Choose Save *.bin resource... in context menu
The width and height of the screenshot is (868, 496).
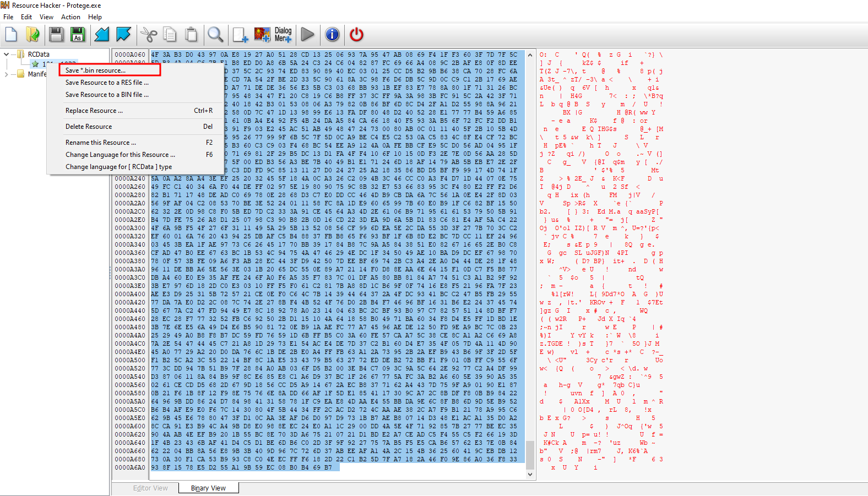(110, 70)
